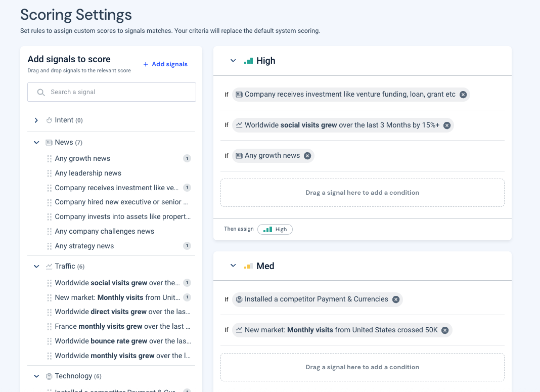This screenshot has width=540, height=392.
Task: Collapse the Traffic signals group
Action: click(x=36, y=266)
